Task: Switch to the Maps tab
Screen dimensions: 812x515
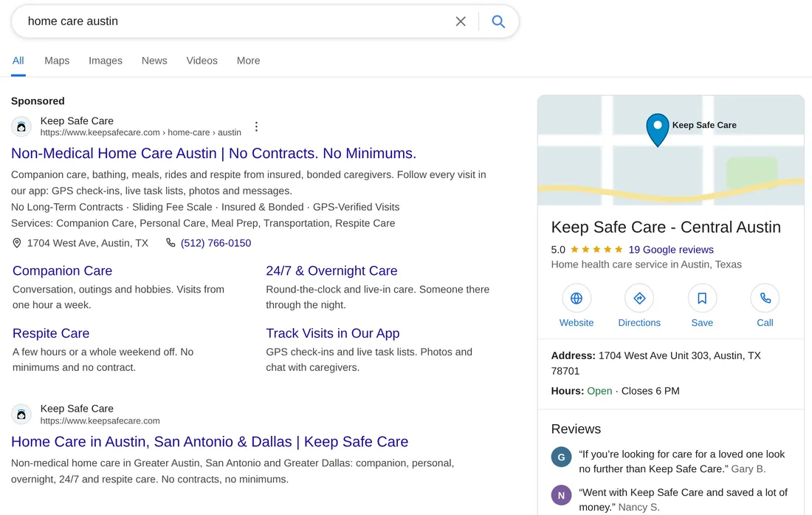Action: coord(57,61)
